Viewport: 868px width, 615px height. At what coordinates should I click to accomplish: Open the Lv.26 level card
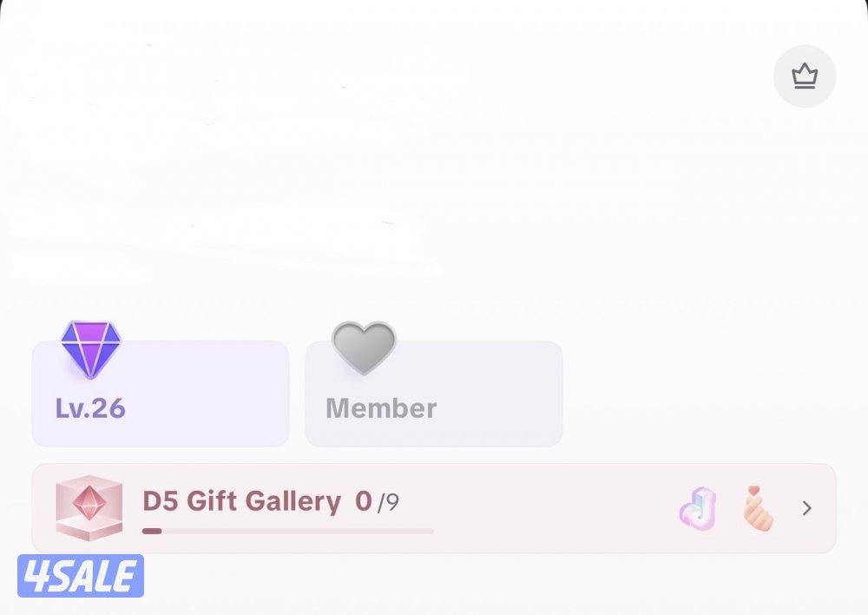[161, 393]
